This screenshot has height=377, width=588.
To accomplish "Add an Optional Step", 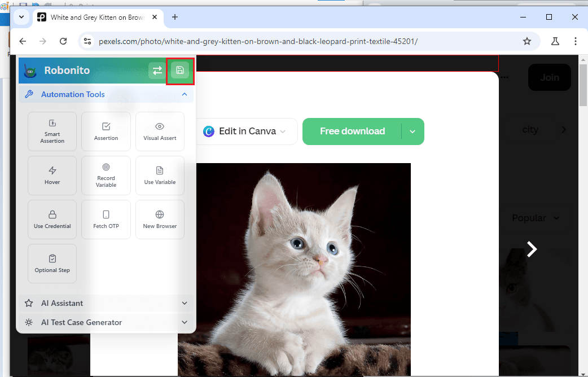I will coord(52,264).
